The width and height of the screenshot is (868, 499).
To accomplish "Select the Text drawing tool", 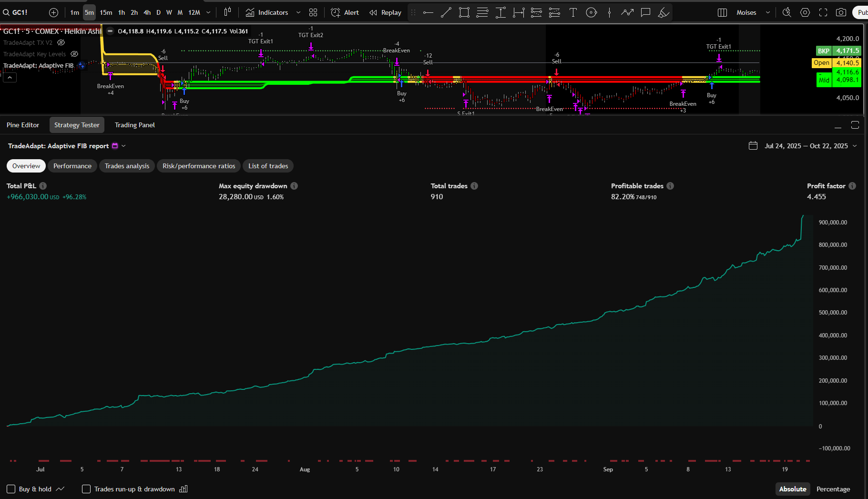I will tap(573, 12).
